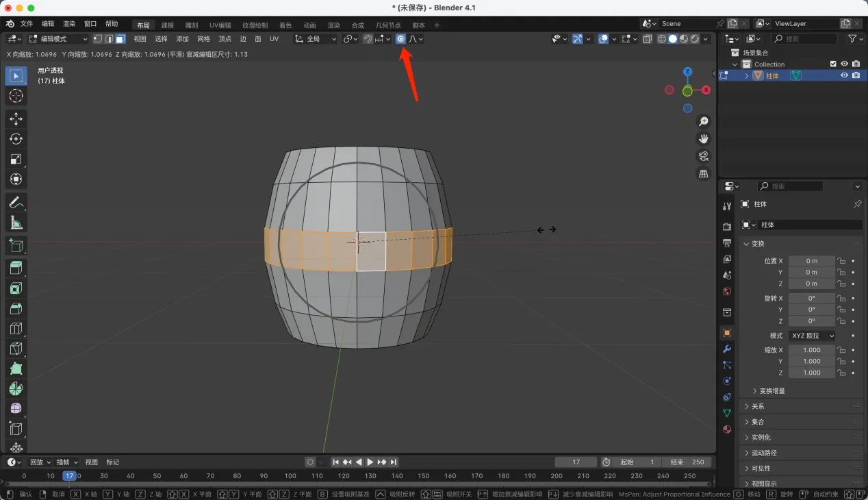Open the 文件 menu
This screenshot has height=500, width=868.
(27, 24)
